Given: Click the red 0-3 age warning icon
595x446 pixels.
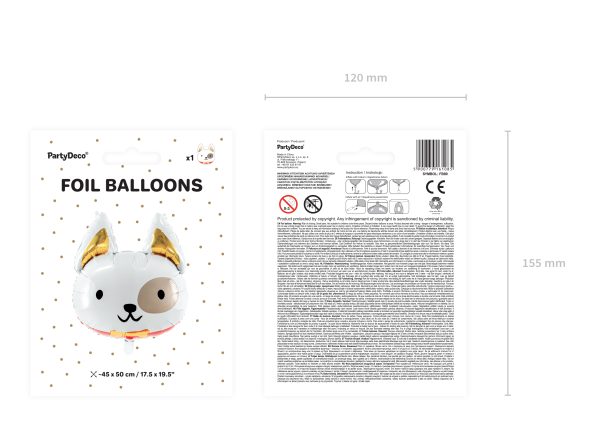Looking at the screenshot, I should click(x=288, y=205).
